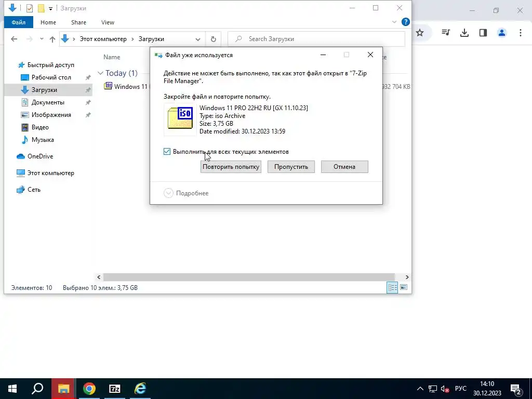Click the Quick Access new folder icon

click(41, 8)
